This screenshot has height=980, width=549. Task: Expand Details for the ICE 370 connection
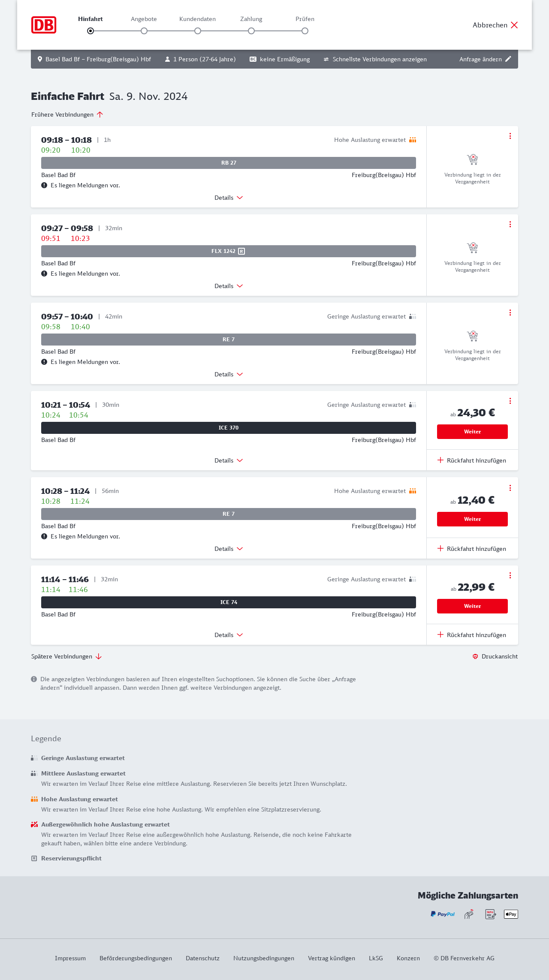coord(229,460)
